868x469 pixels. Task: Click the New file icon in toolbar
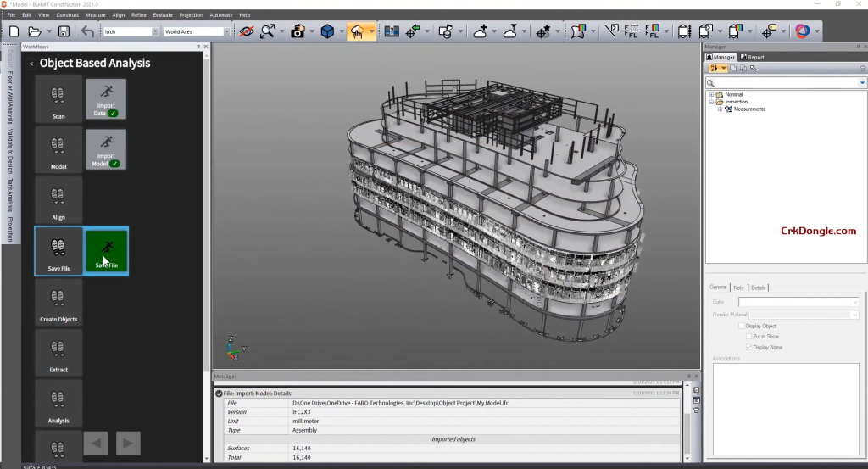point(14,31)
